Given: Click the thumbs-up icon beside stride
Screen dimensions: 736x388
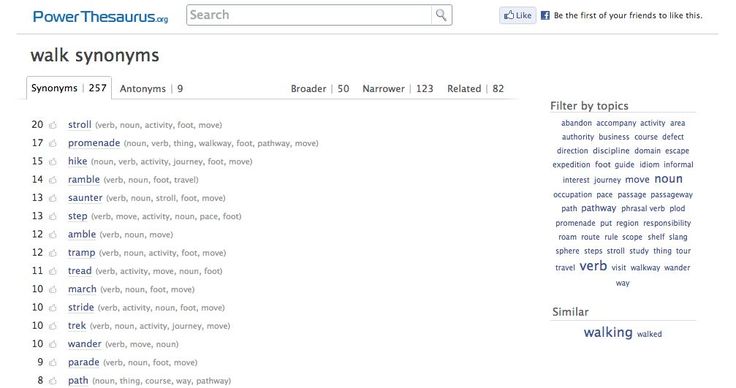Looking at the screenshot, I should point(53,308).
